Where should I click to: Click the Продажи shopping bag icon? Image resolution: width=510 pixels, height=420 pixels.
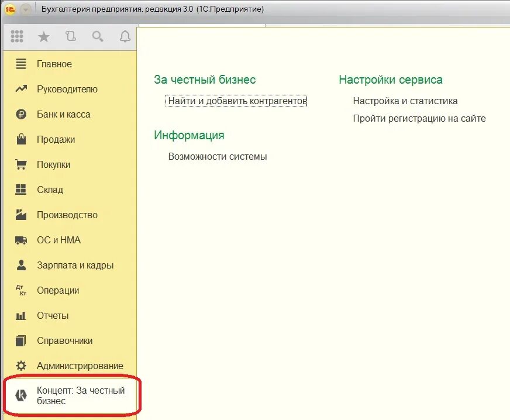[x=21, y=139]
